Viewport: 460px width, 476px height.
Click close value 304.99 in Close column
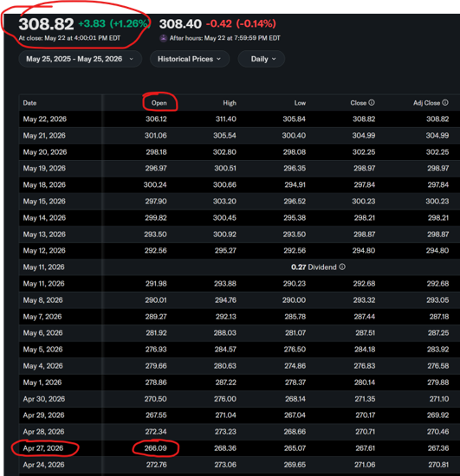click(x=364, y=135)
